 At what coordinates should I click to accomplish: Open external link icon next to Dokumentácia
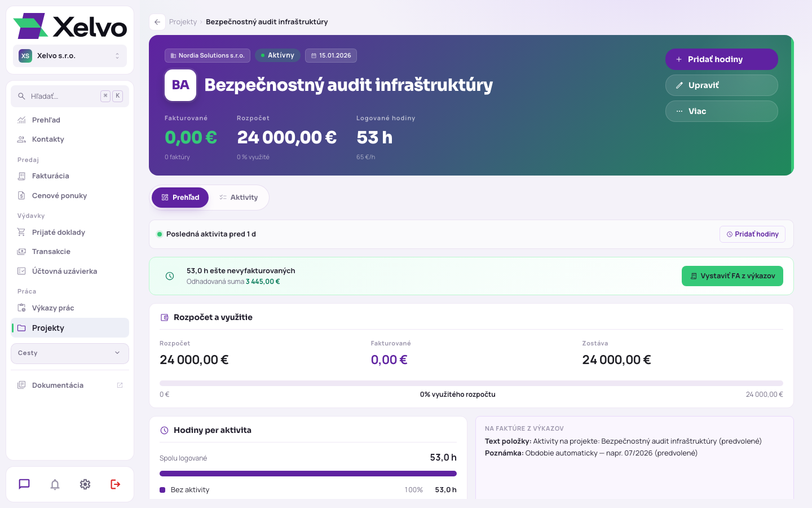point(120,386)
